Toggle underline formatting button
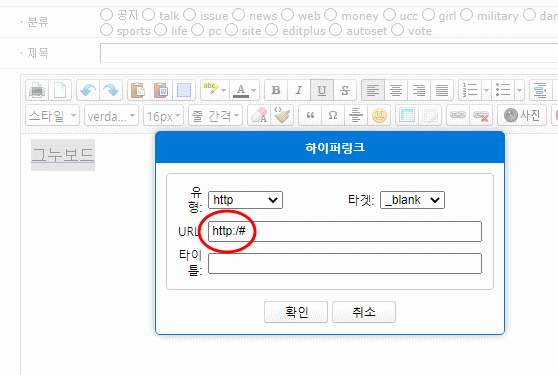This screenshot has width=558, height=375. pyautogui.click(x=322, y=90)
